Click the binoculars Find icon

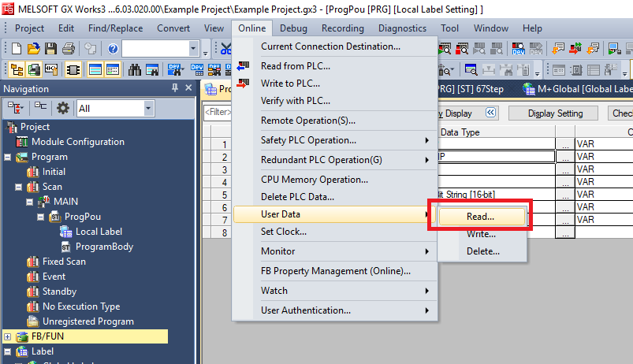click(x=133, y=69)
